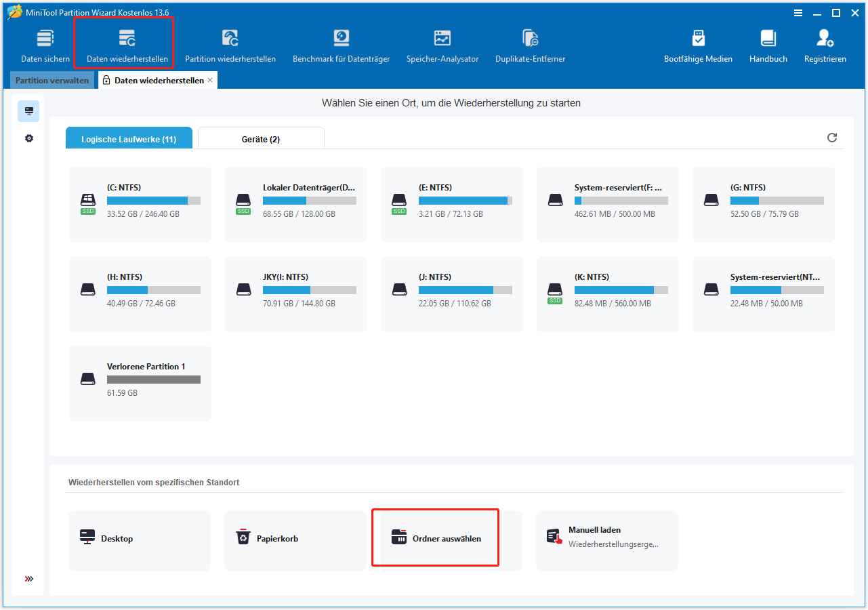This screenshot has height=610, width=868.
Task: Click Wiederherstellen vom spezifischen Standort heading
Action: (x=154, y=483)
